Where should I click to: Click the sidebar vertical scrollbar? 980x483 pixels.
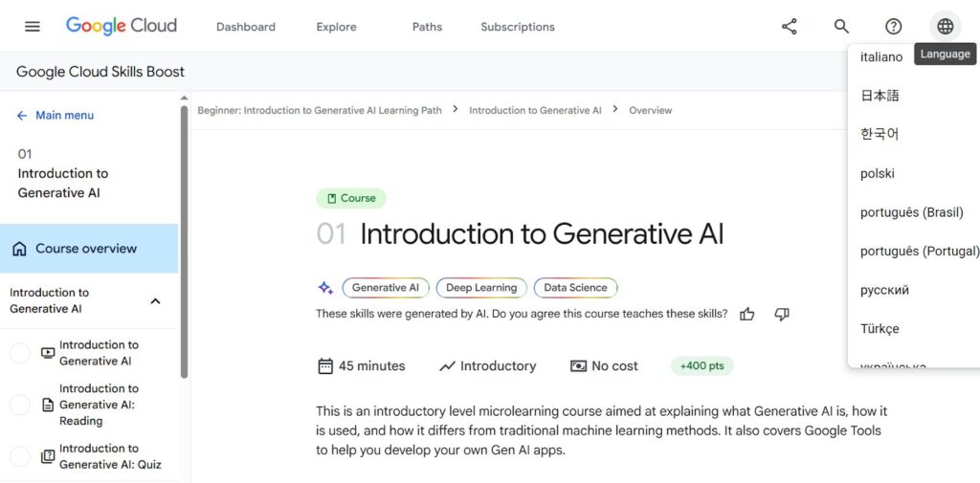pyautogui.click(x=184, y=241)
